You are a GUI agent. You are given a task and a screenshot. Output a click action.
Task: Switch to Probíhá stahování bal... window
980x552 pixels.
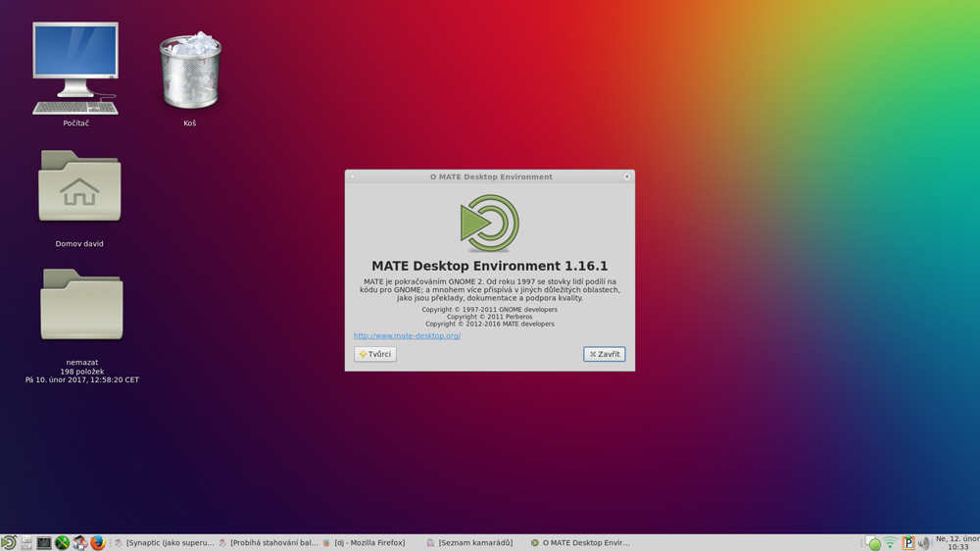point(269,542)
